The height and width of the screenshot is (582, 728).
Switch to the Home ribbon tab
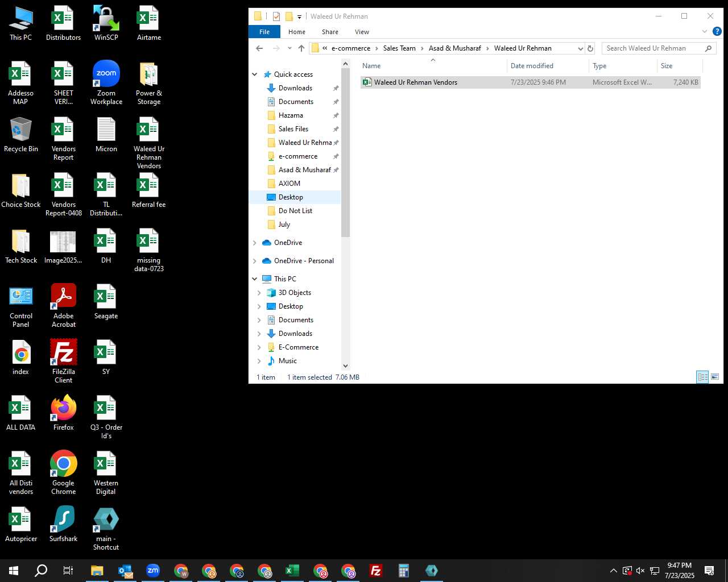(x=296, y=32)
